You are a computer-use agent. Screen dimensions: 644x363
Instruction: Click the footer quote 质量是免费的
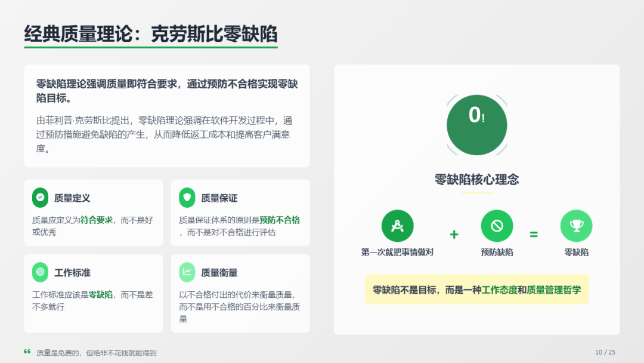pos(96,353)
